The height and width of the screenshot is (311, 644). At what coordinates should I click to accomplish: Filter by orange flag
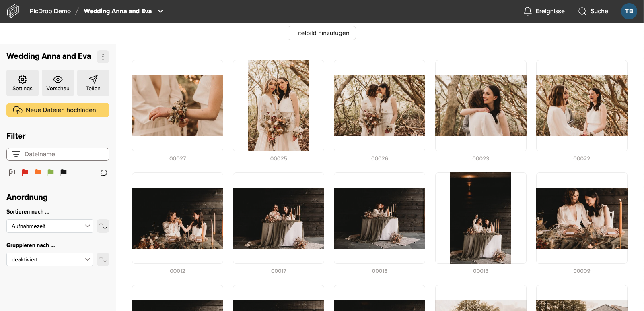tap(38, 172)
